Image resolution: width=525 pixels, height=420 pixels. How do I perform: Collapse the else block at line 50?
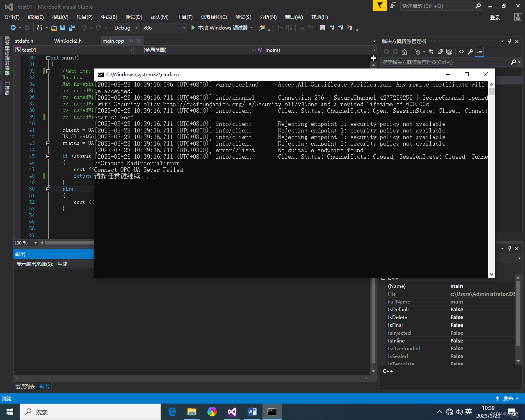tap(48, 189)
